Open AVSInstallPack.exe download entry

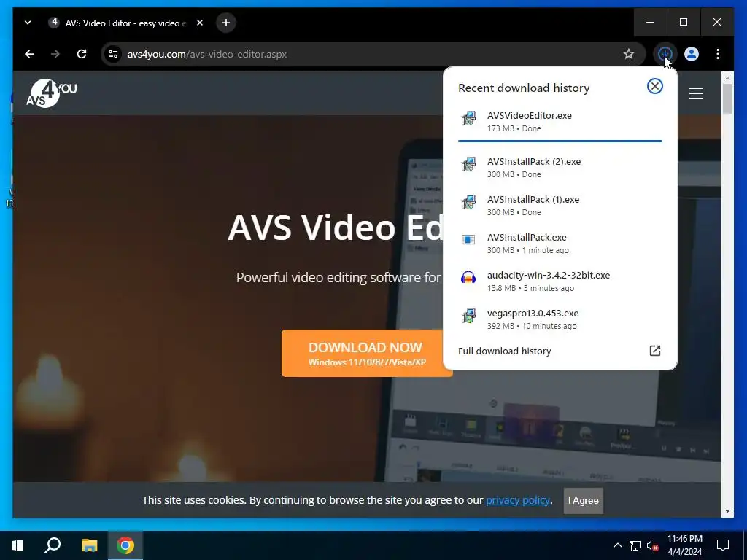pyautogui.click(x=560, y=244)
